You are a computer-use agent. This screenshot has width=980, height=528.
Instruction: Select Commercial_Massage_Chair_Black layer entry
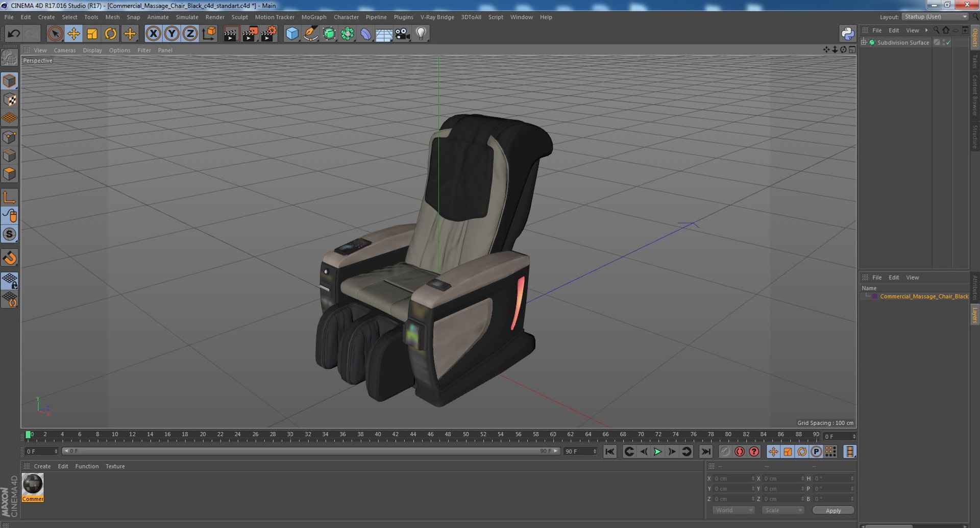click(924, 296)
